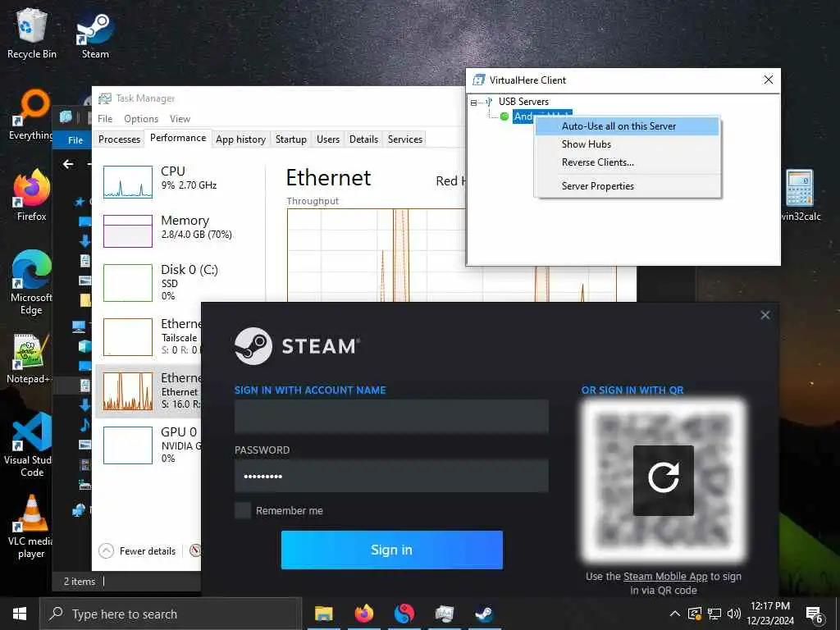The height and width of the screenshot is (630, 840).
Task: Switch to the Startup tab
Action: (x=291, y=139)
